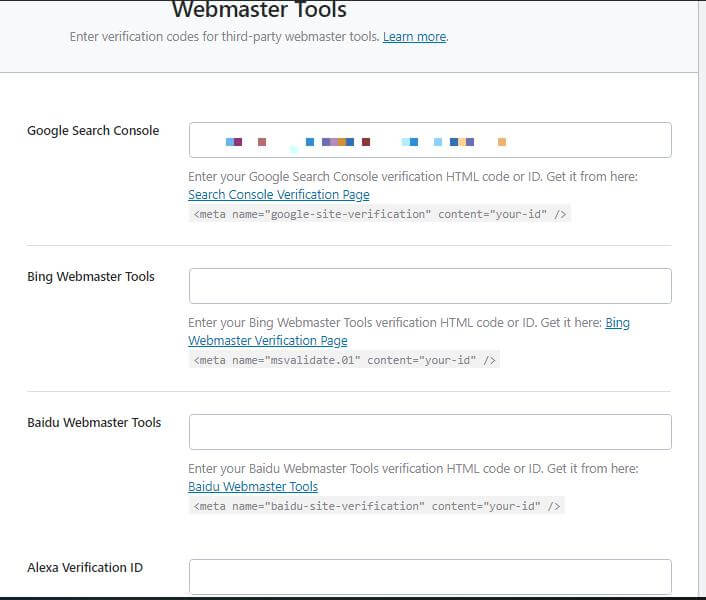Click the Baidu Webmaster Tools label
Viewport: 706px width, 600px height.
click(x=94, y=422)
